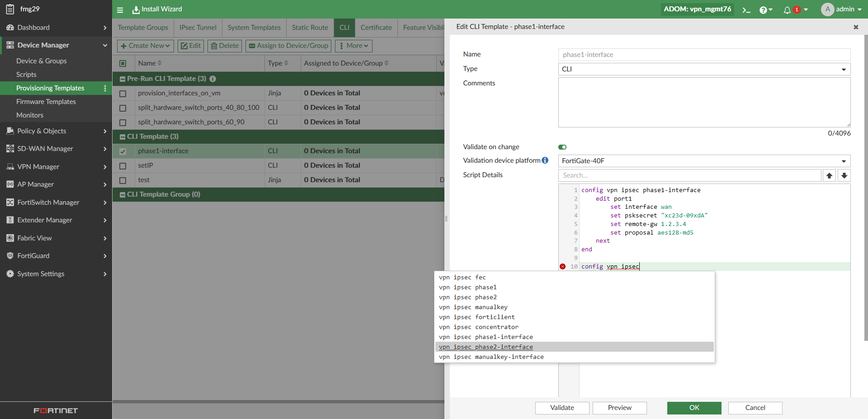Image resolution: width=868 pixels, height=419 pixels.
Task: Click the Validation device platform info icon
Action: pos(545,160)
